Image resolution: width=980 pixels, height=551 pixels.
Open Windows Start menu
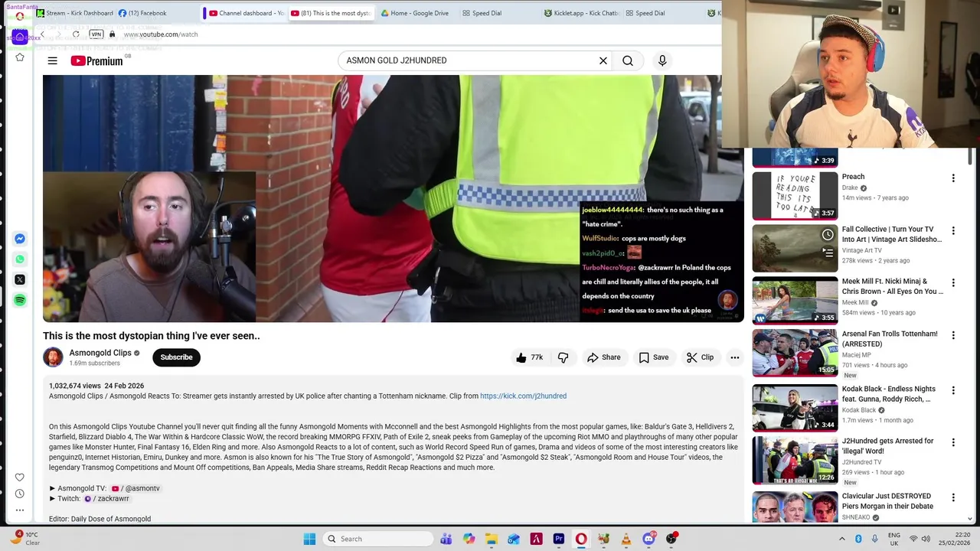[x=309, y=539]
